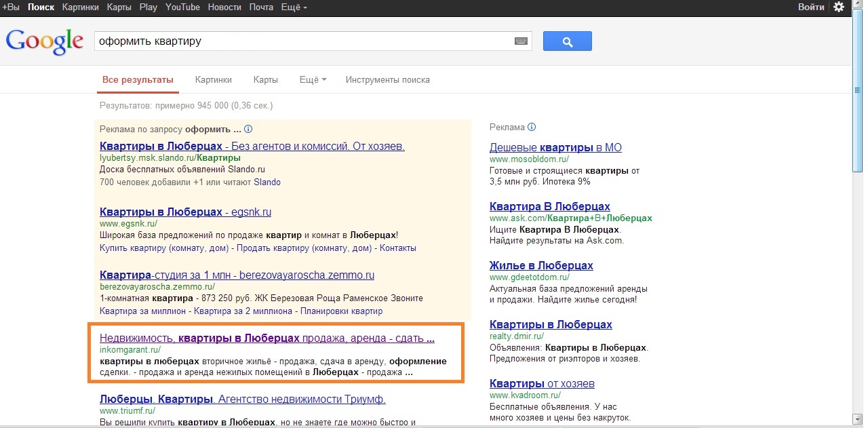Expand the Ещё dropdown in top bar

tap(292, 7)
